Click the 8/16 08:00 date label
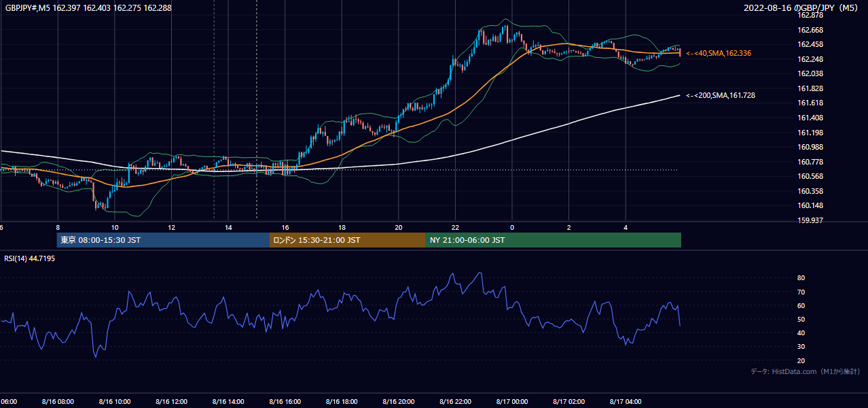Image resolution: width=868 pixels, height=408 pixels. click(58, 401)
